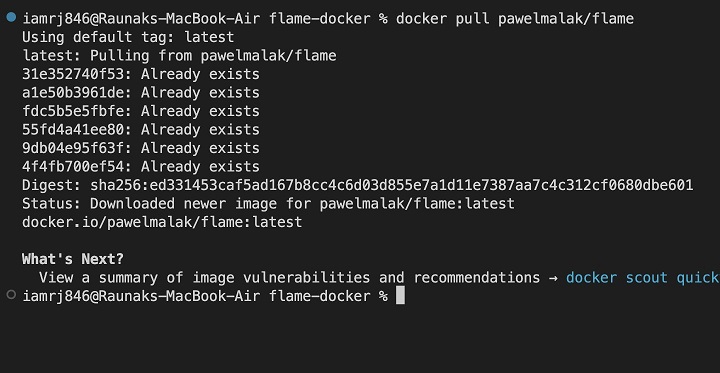Click the sha256 digest hash string

point(392,185)
